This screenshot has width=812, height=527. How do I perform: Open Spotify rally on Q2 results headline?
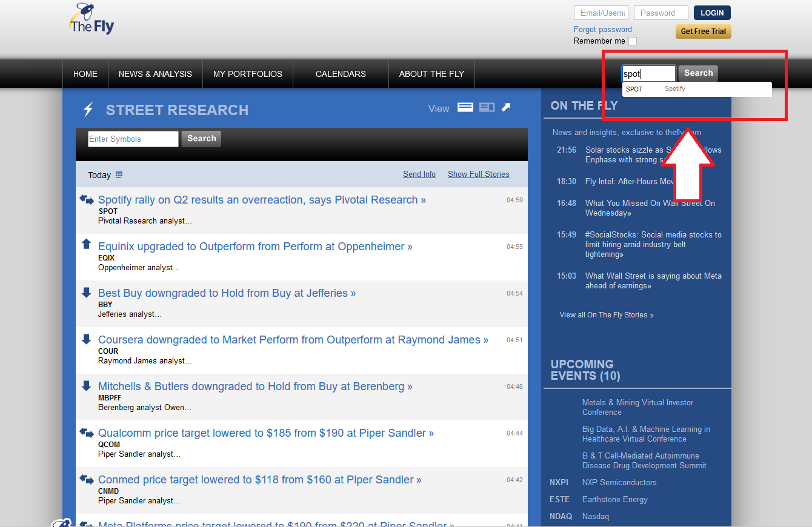click(x=262, y=200)
